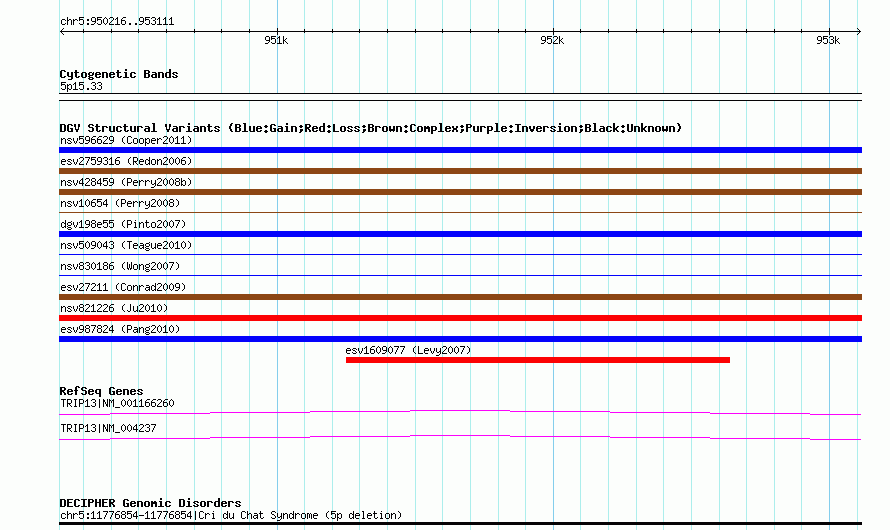
Task: Open the esv27211 (Conrad2009) label
Action: [x=123, y=287]
